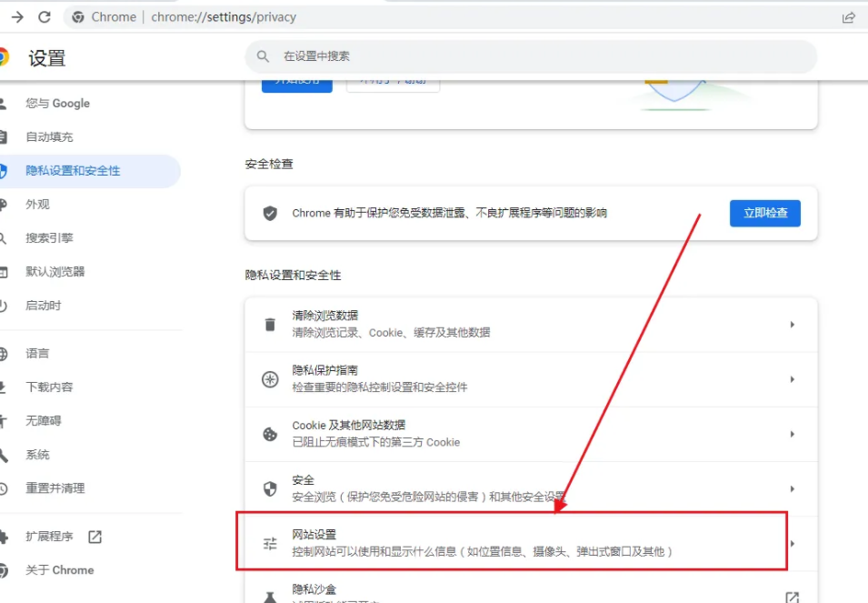The image size is (868, 603).
Task: Click the shield check icon in 安全检查 card
Action: pos(270,213)
